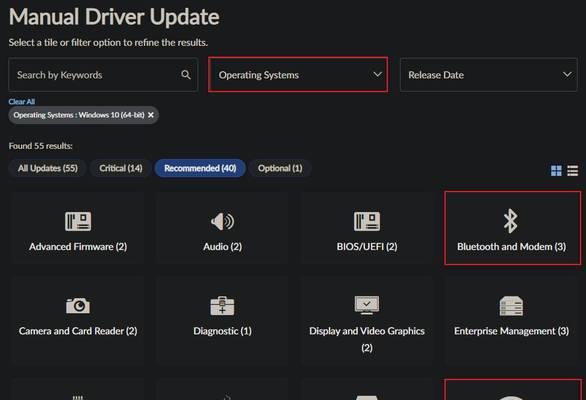The height and width of the screenshot is (400, 586).
Task: Open the Advanced Firmware tile icon
Action: click(x=78, y=221)
